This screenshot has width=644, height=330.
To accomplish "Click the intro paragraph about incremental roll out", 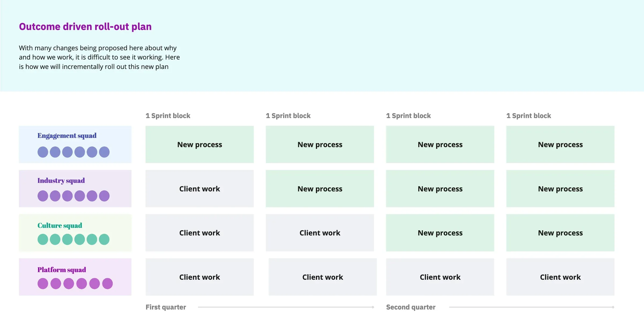I will (x=99, y=57).
